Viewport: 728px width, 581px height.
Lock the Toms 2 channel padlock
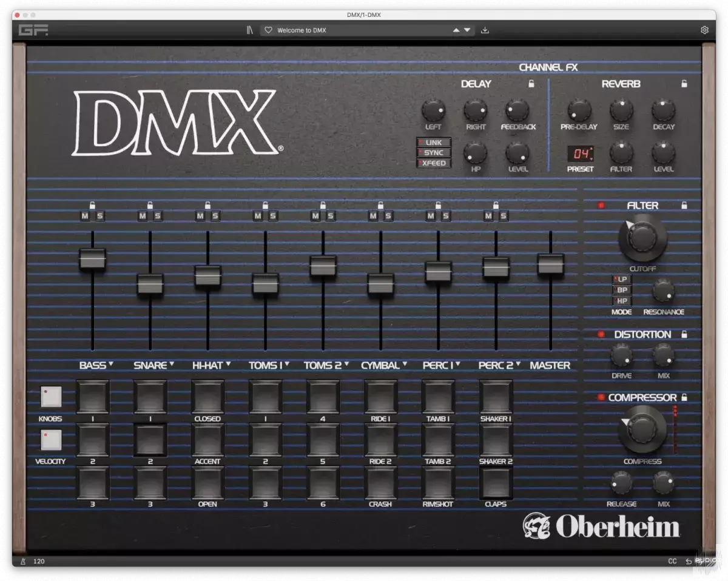(323, 205)
